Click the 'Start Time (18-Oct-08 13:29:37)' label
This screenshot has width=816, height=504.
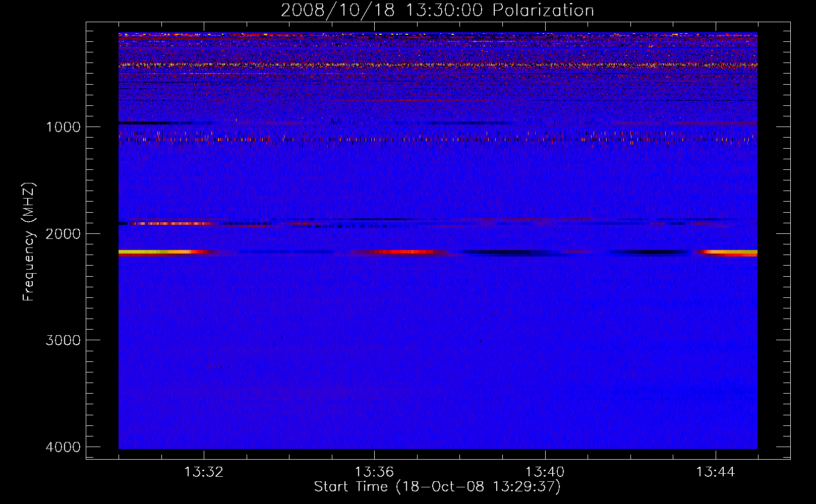point(437,487)
